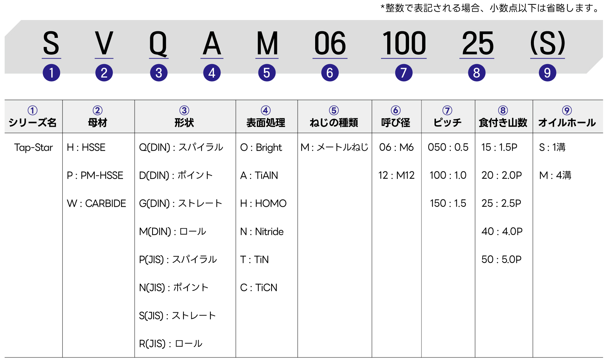The width and height of the screenshot is (607, 364).
Task: Click the blue circle numbered 6
Action: [330, 73]
